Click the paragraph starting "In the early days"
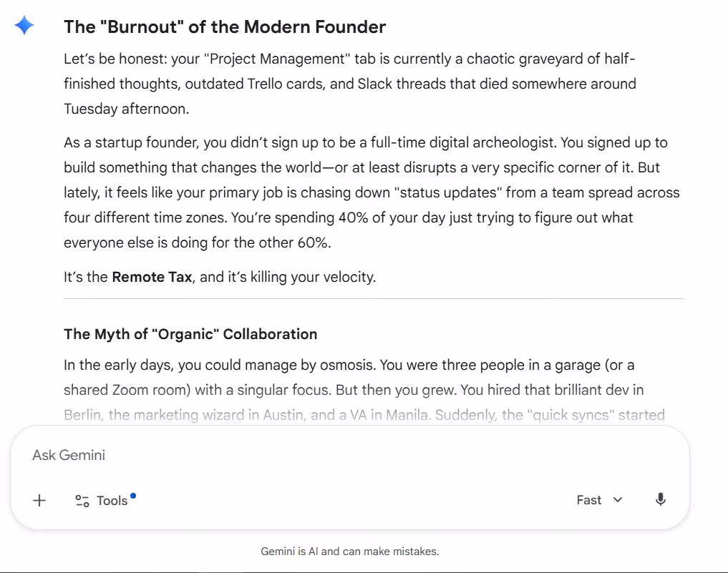The image size is (728, 573). point(364,390)
